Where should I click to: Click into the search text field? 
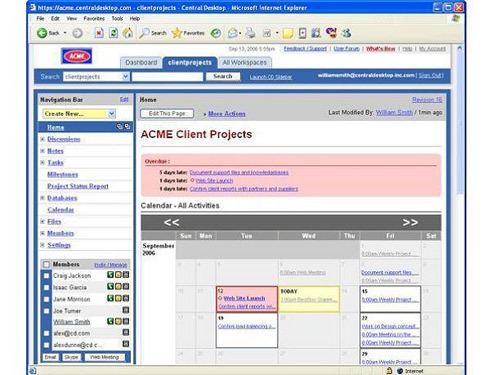[167, 77]
